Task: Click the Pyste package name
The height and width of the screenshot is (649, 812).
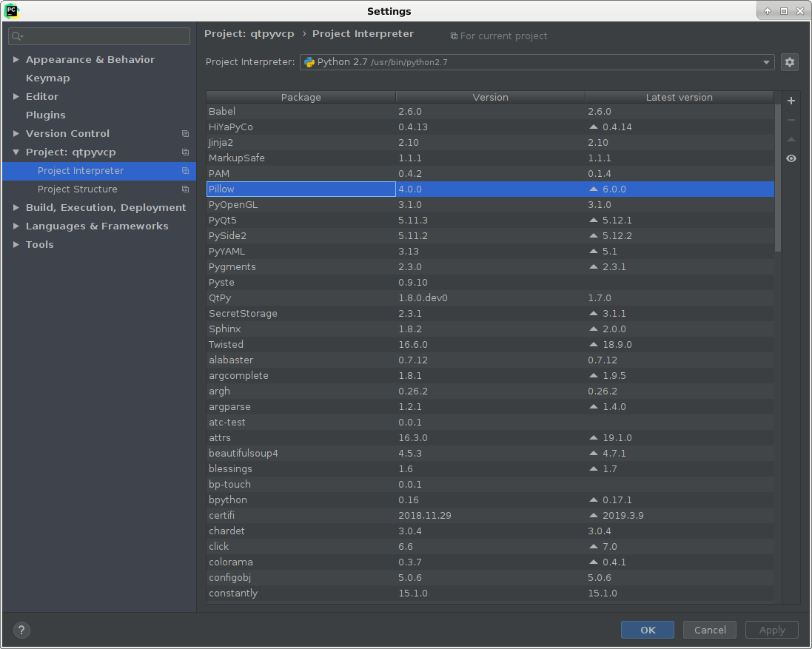Action: [x=221, y=283]
